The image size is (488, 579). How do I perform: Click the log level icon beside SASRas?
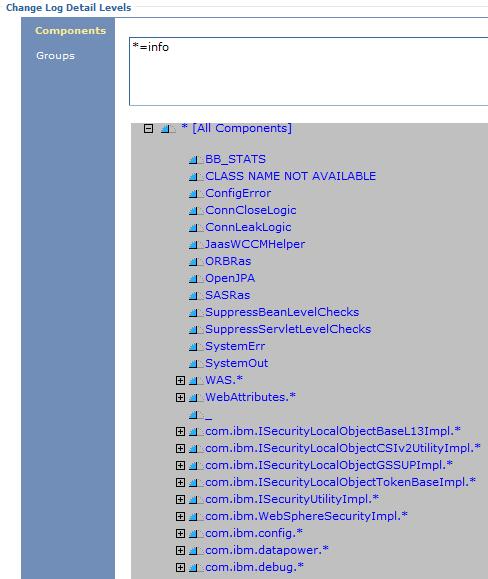(195, 295)
